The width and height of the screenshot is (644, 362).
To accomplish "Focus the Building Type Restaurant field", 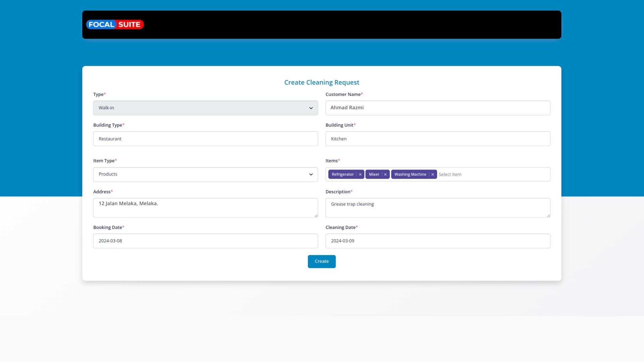I will pos(205,139).
